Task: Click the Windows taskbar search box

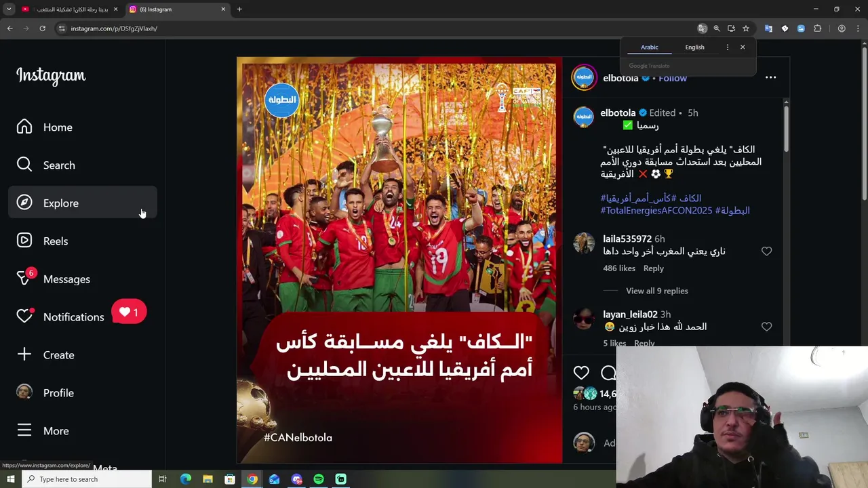Action: [86, 479]
